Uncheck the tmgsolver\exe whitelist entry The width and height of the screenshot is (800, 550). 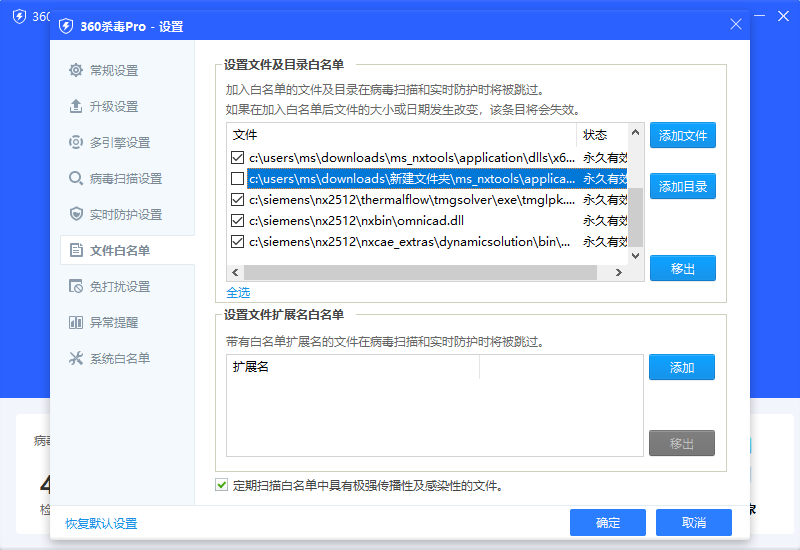coord(237,199)
